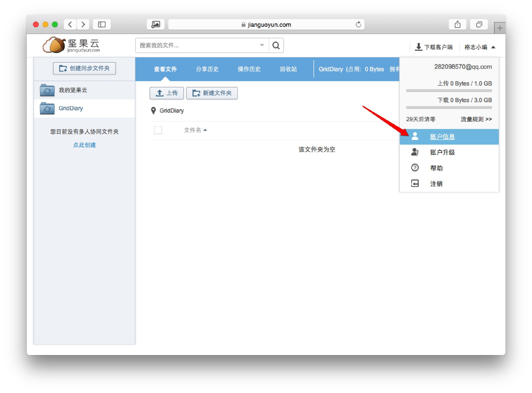Switch to the 分享历史 tab

[x=207, y=69]
